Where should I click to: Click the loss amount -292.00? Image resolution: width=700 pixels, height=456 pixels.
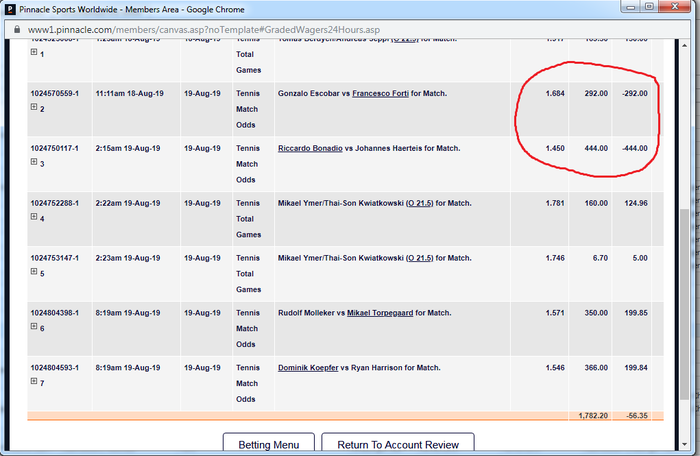(x=634, y=93)
